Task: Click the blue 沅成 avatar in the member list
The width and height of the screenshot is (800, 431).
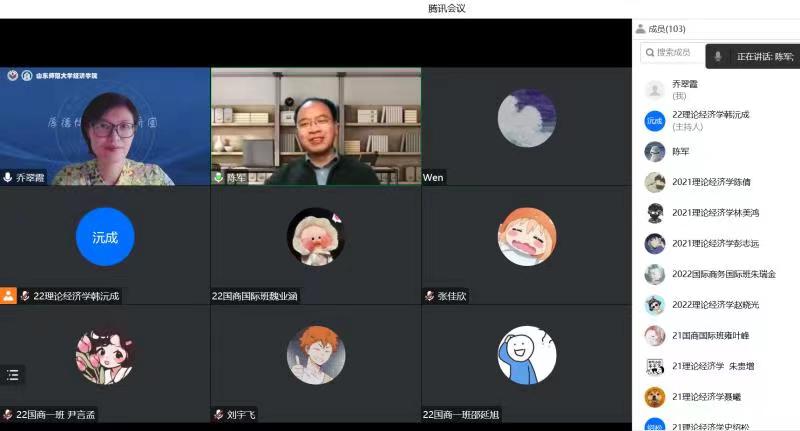Action: [655, 121]
